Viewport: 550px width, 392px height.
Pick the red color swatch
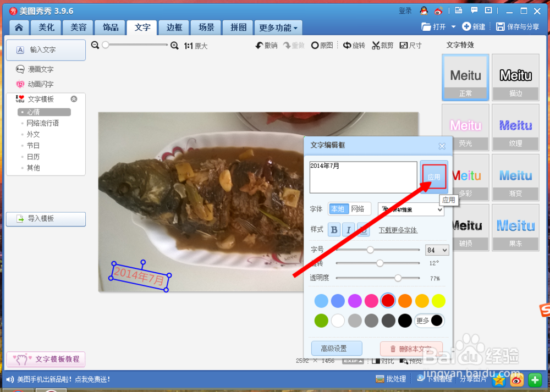click(388, 301)
